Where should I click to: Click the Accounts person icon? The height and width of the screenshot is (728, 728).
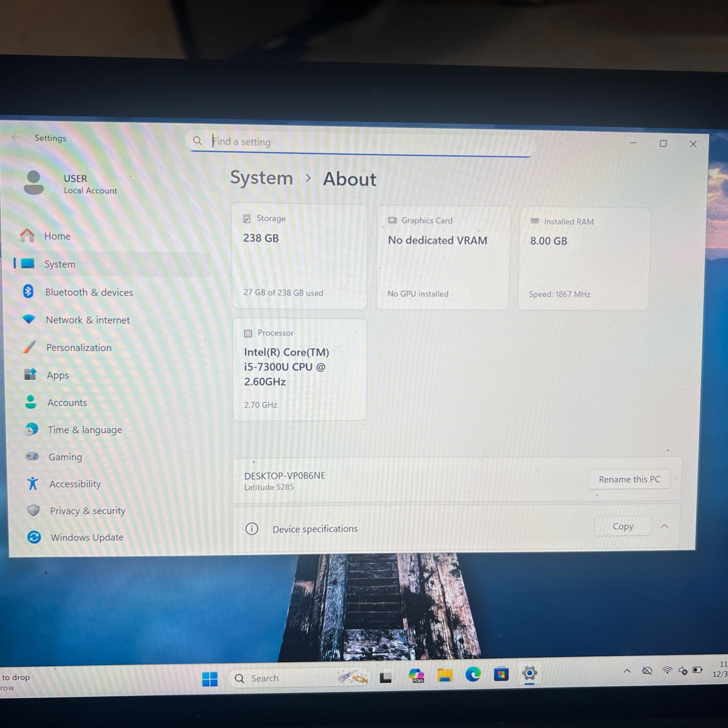(31, 402)
